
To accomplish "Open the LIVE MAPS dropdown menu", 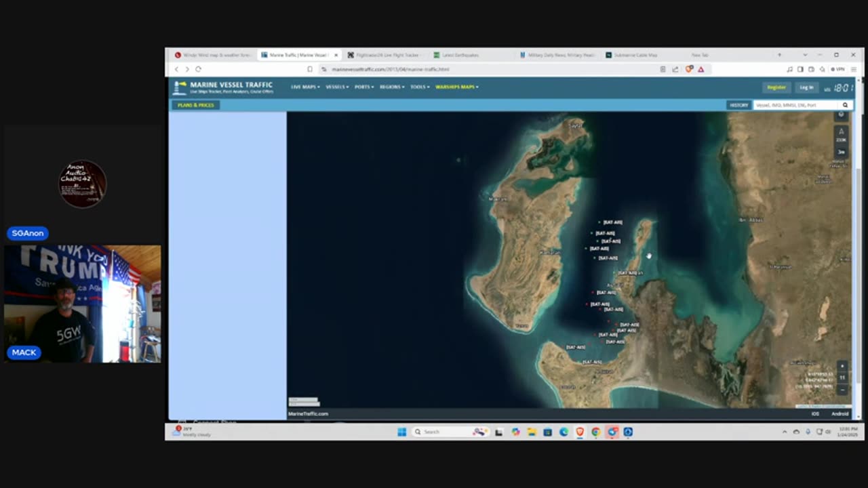I will click(x=305, y=87).
